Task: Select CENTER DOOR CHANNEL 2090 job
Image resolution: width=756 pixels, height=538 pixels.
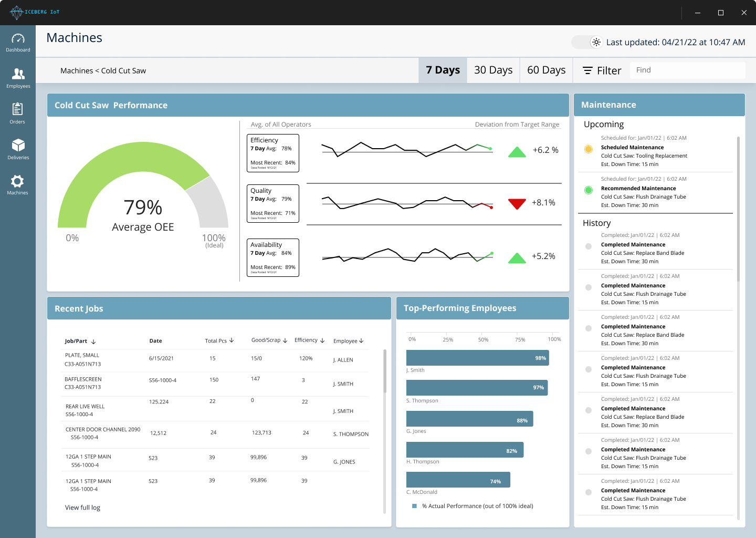Action: (103, 430)
